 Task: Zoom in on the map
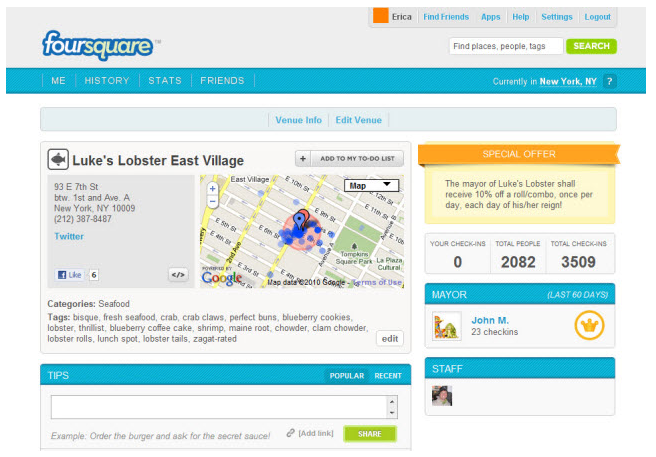[213, 189]
